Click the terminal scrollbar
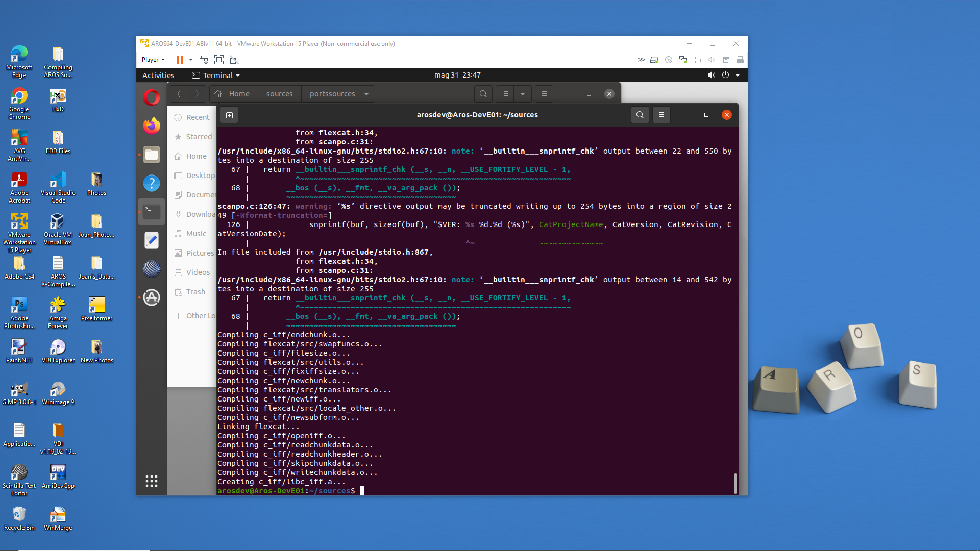Screen dimensions: 980x551 click(736, 483)
